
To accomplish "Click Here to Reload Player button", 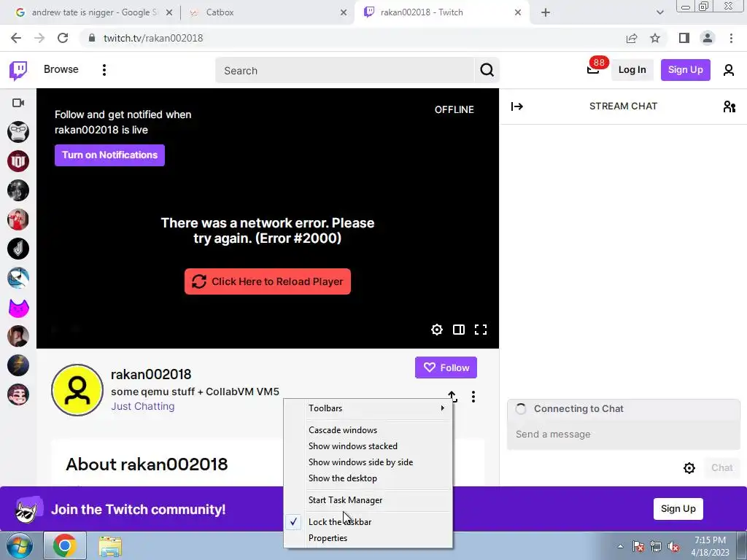I will pyautogui.click(x=267, y=281).
